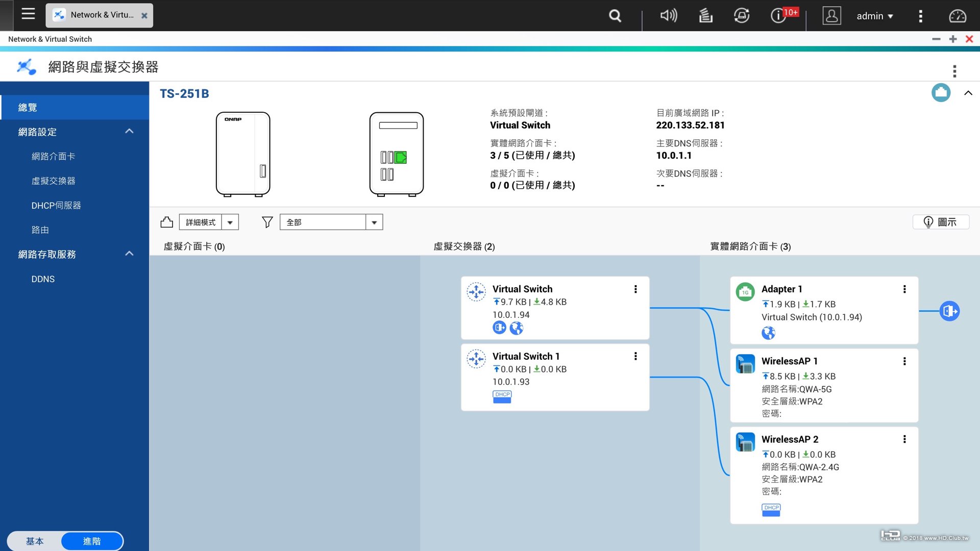The image size is (980, 551).
Task: Open the main hamburger menu
Action: [x=28, y=14]
